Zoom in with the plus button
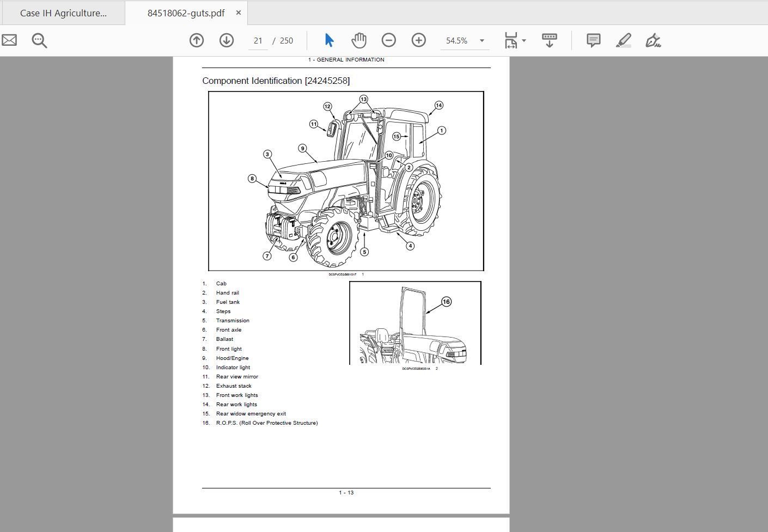768x532 pixels. click(x=418, y=40)
